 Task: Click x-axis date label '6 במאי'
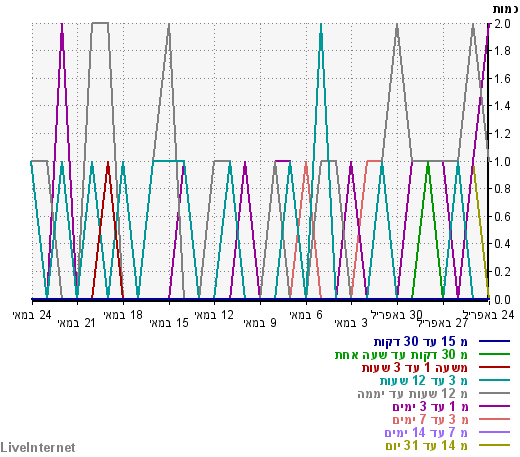coord(306,315)
